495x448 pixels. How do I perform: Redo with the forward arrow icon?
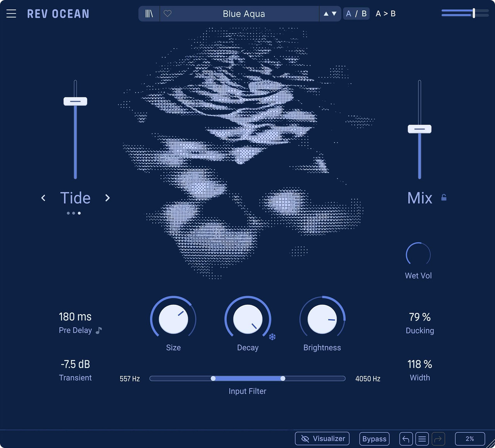click(x=439, y=439)
